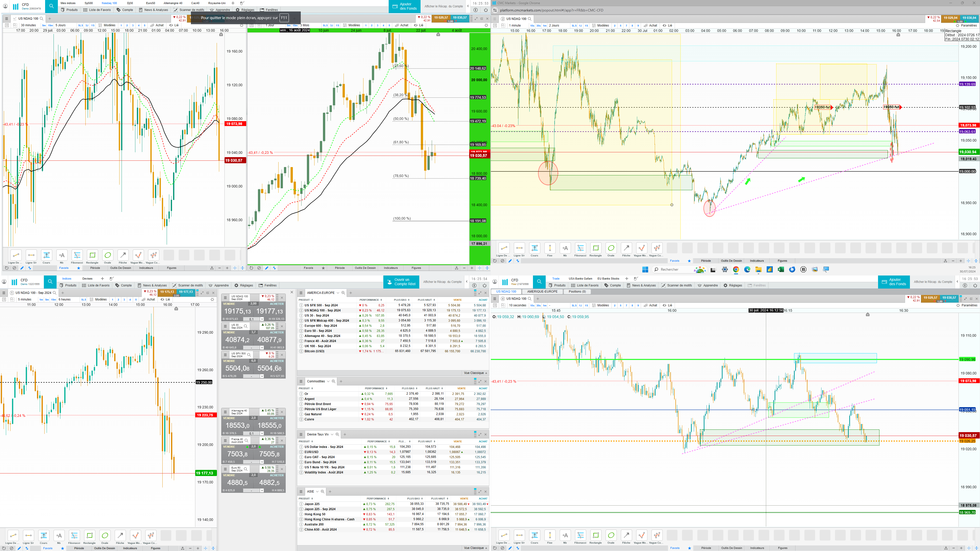Viewport: 980px width, 551px height.
Task: Open Google Chrome from the Windows taskbar
Action: pos(736,270)
